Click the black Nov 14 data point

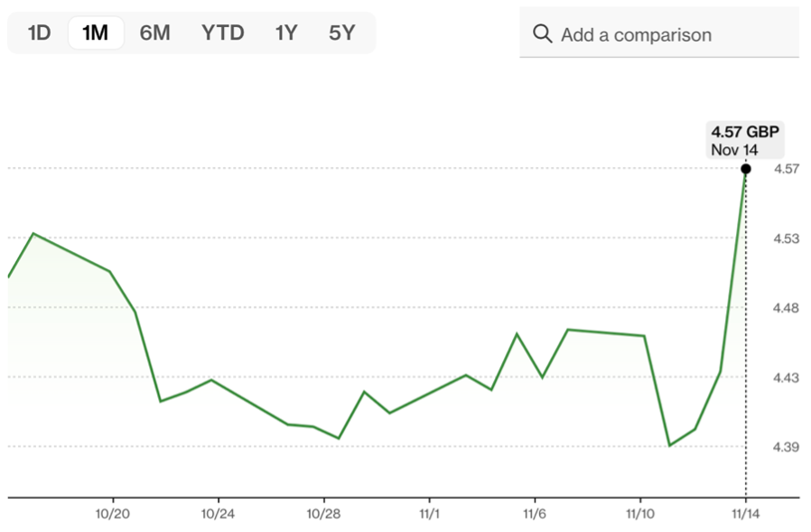coord(746,169)
